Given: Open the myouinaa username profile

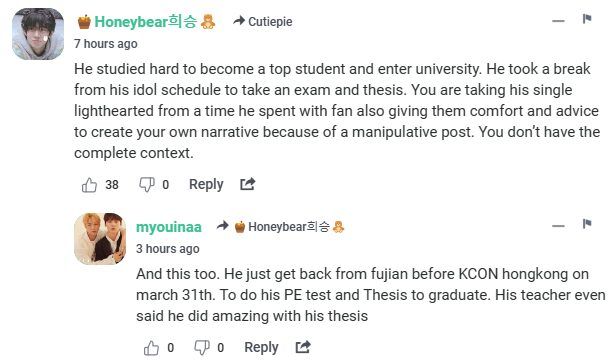Looking at the screenshot, I should (169, 227).
